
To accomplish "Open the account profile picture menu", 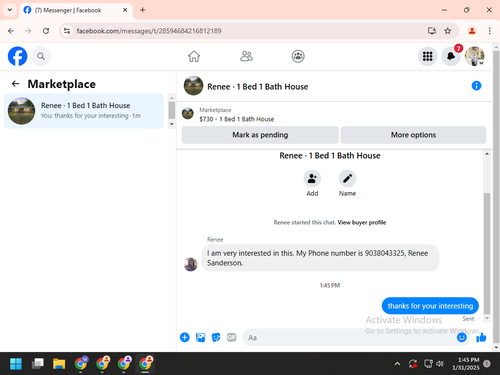I will tap(474, 56).
